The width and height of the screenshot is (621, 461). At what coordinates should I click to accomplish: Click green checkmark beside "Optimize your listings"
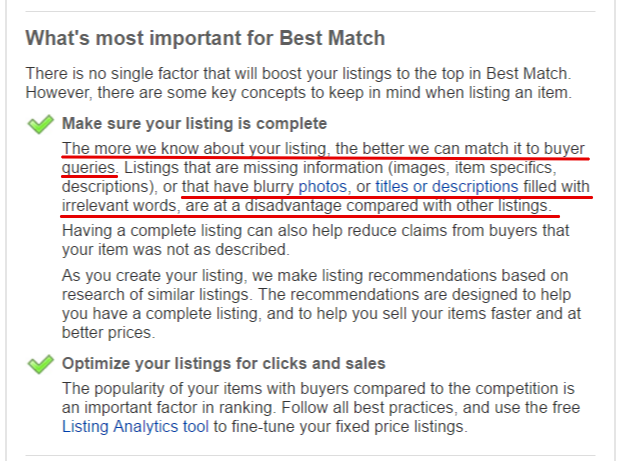coord(40,364)
